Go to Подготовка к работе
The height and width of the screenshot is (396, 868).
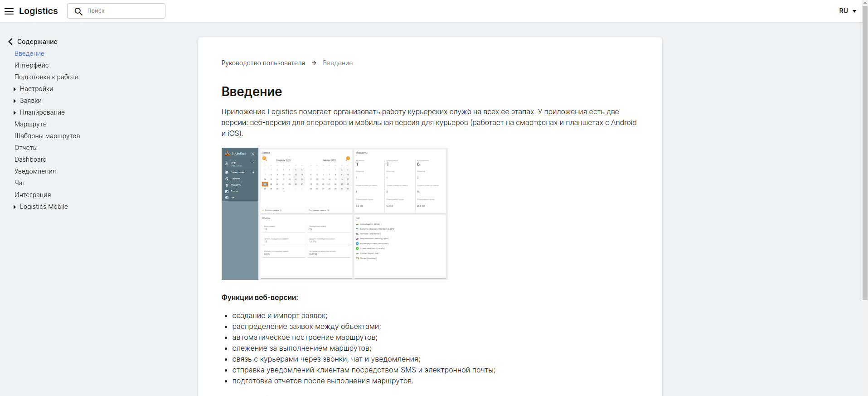click(x=46, y=77)
